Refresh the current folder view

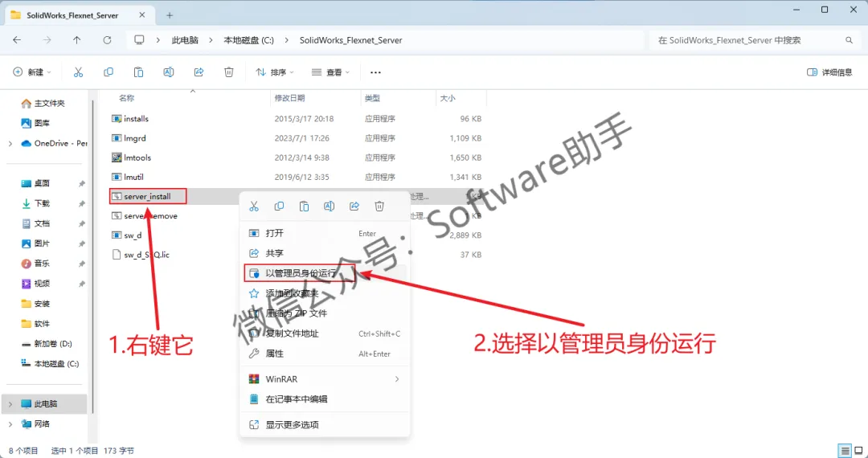[x=108, y=40]
